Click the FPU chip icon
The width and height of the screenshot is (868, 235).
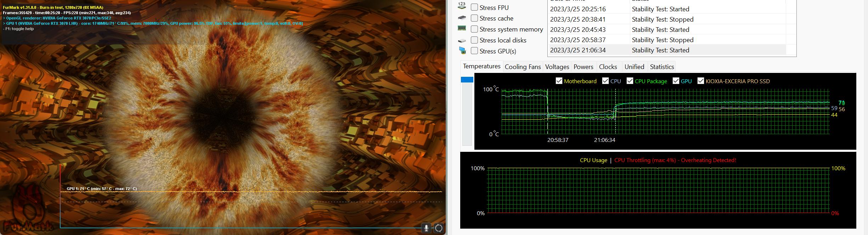click(462, 6)
